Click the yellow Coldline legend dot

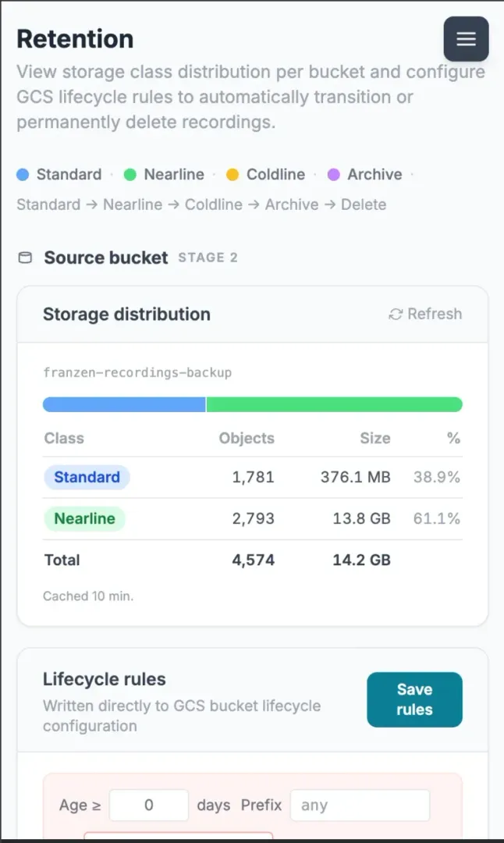232,174
